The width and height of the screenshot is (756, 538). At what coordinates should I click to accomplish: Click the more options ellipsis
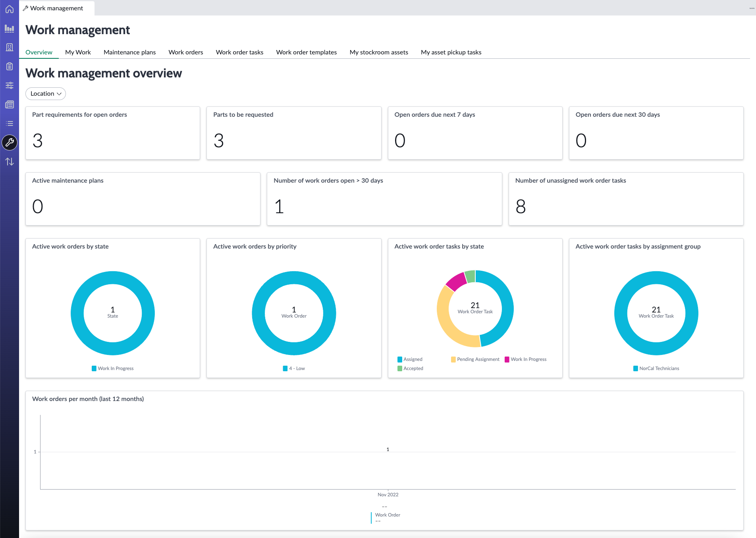(x=752, y=8)
